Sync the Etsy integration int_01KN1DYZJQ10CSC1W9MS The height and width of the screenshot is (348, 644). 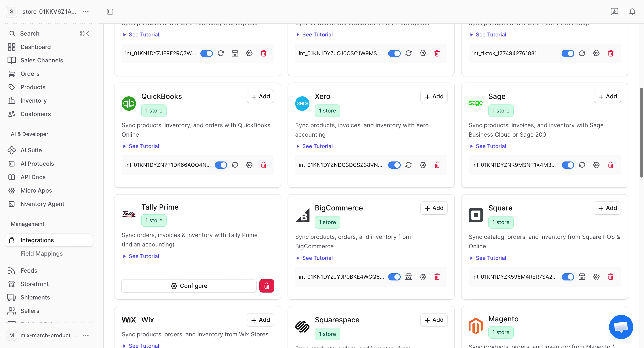click(409, 53)
